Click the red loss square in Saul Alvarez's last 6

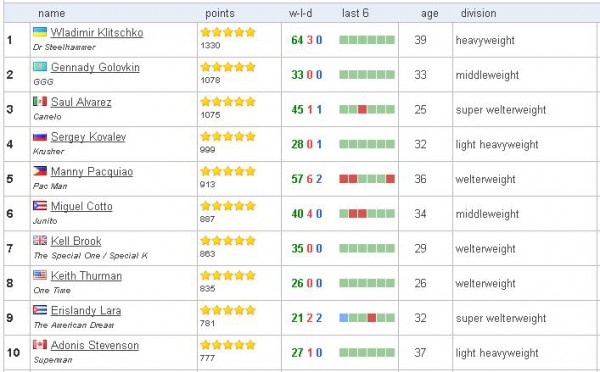362,109
